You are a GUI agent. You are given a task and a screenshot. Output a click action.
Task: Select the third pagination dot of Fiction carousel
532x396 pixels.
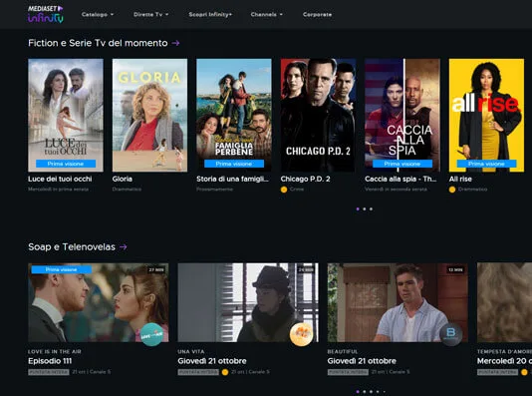(x=371, y=209)
